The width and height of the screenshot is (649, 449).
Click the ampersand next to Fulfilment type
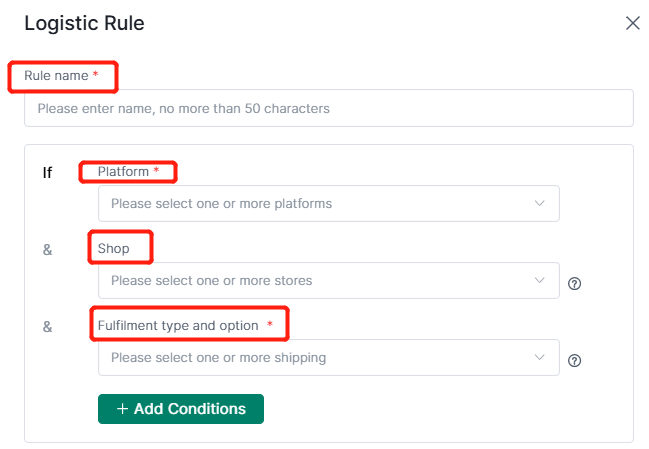[x=48, y=327]
